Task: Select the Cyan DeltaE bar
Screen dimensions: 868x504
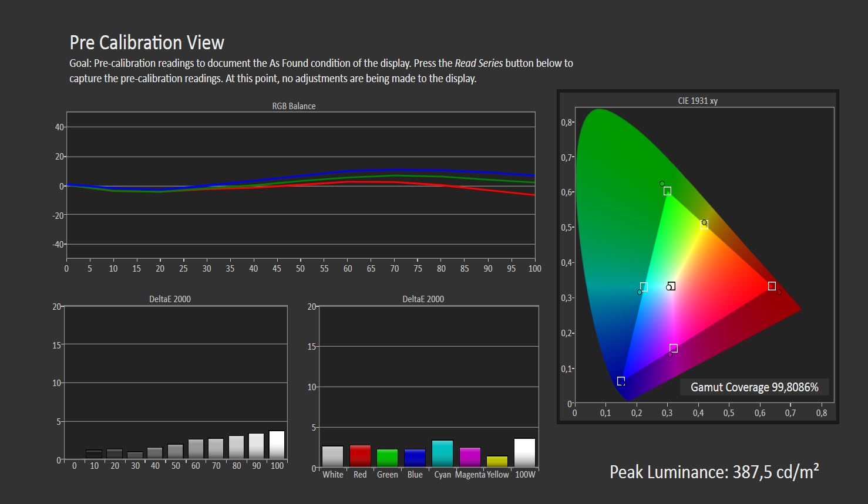Action: (442, 454)
